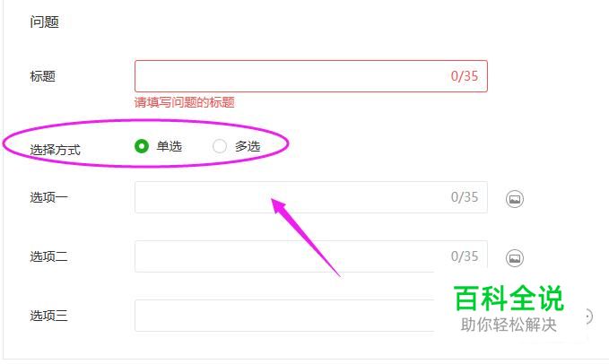609x364 pixels.
Task: Click the partially hidden icon right of 选项三
Action: pyautogui.click(x=589, y=316)
